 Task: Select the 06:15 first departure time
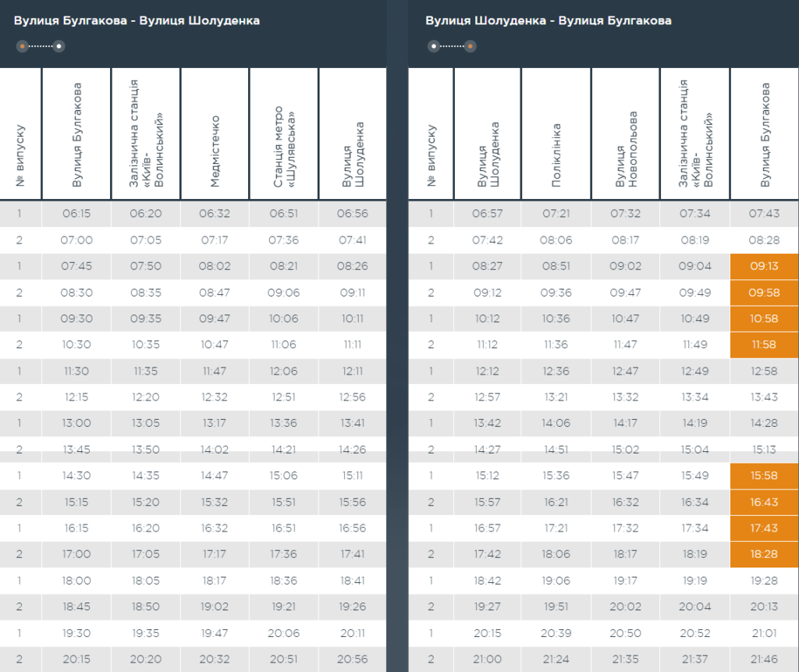pos(76,214)
